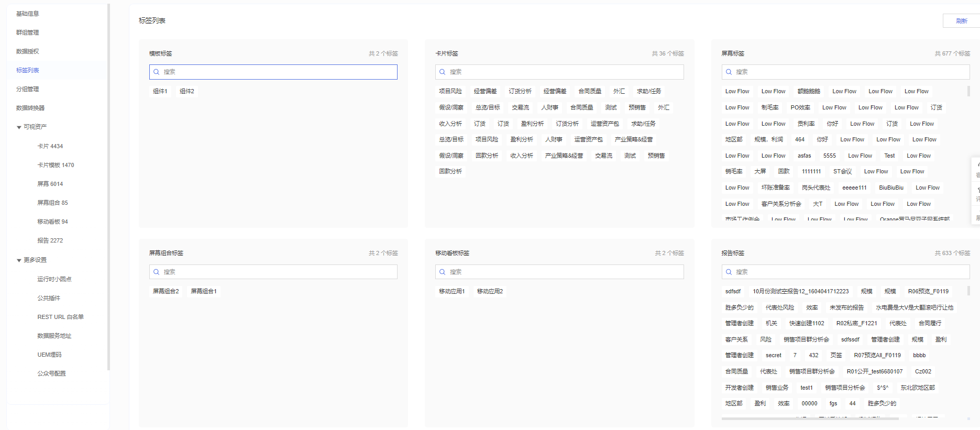Open 屏幕 6014 entry
The image size is (980, 430).
[50, 184]
